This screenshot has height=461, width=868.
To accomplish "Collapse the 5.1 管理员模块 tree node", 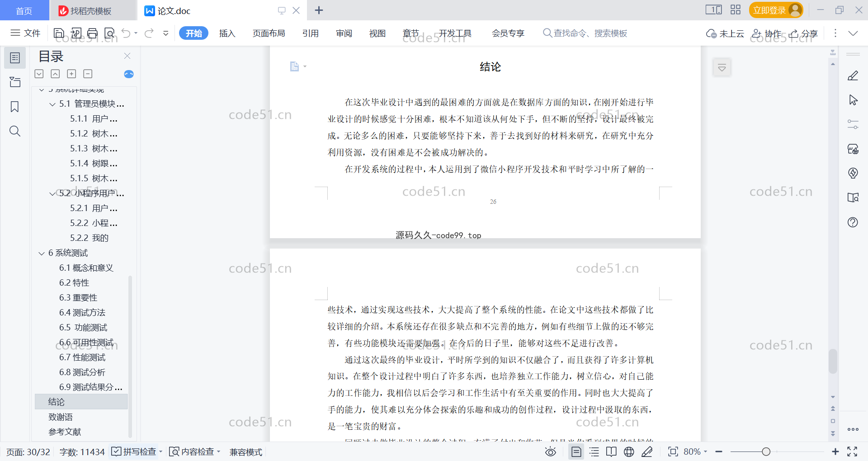I will click(x=52, y=104).
